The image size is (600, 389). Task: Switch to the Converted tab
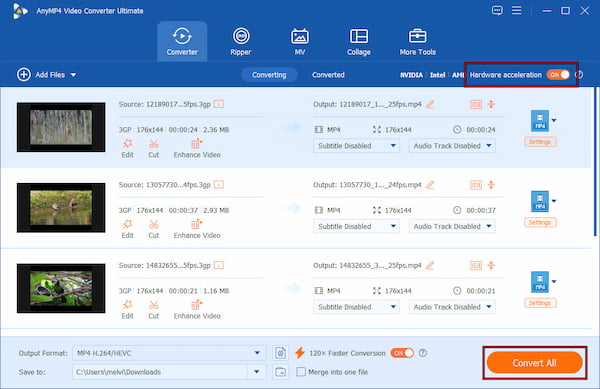click(328, 75)
